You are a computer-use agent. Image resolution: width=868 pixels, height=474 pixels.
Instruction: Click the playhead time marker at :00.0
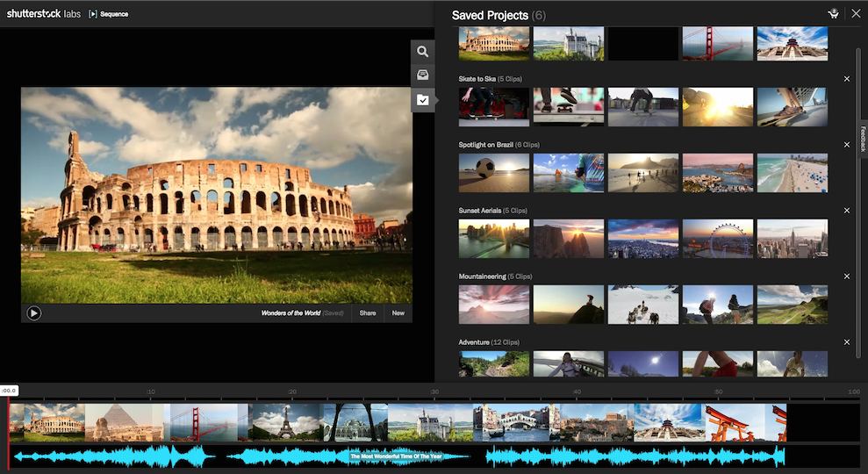click(9, 391)
